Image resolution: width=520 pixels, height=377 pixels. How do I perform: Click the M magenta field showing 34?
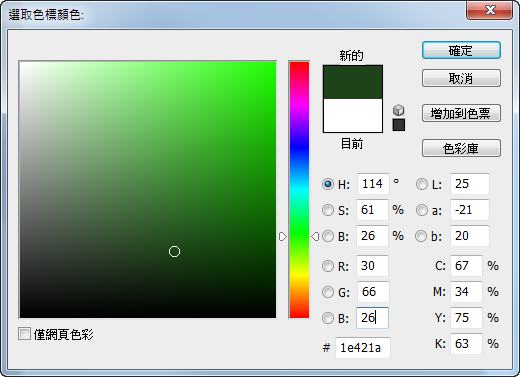tap(466, 292)
